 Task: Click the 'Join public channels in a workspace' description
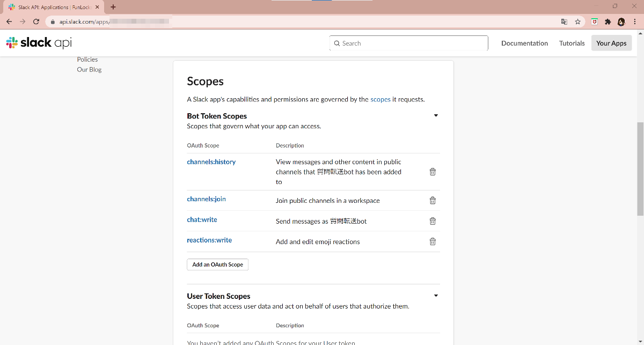point(328,201)
